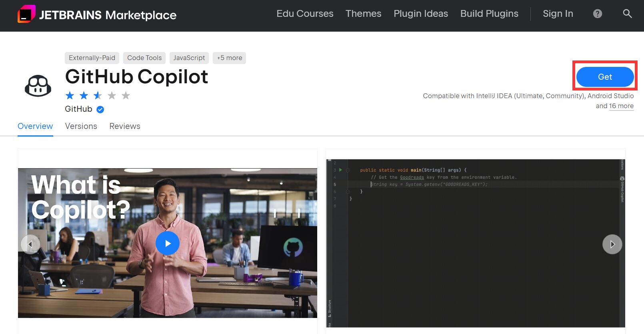644x334 pixels.
Task: Click the verified vendor checkmark badge
Action: click(100, 109)
